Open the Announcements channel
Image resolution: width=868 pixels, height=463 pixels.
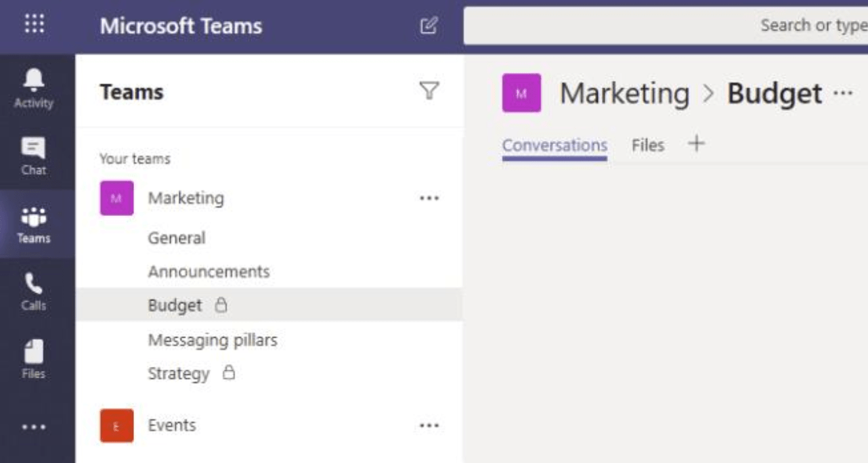pos(209,272)
